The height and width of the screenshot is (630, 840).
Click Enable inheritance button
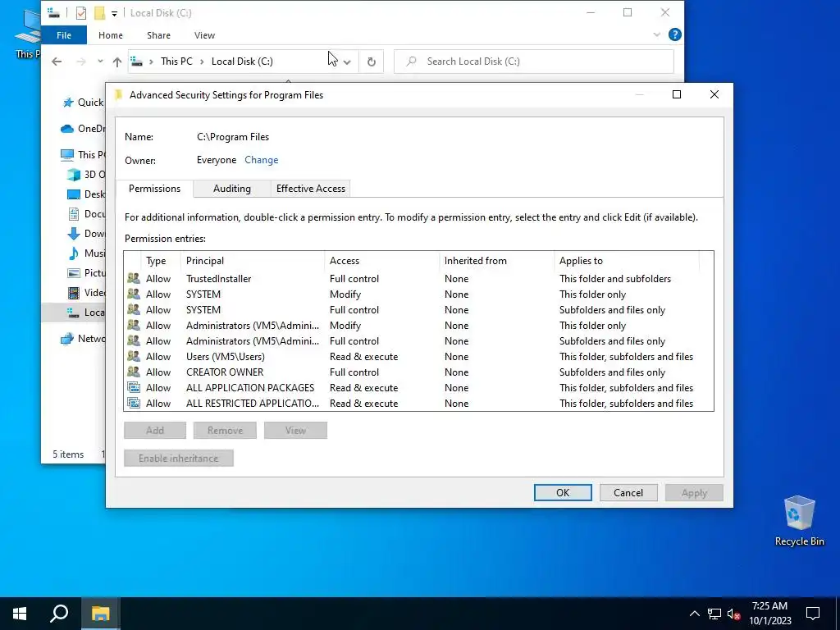click(x=178, y=458)
